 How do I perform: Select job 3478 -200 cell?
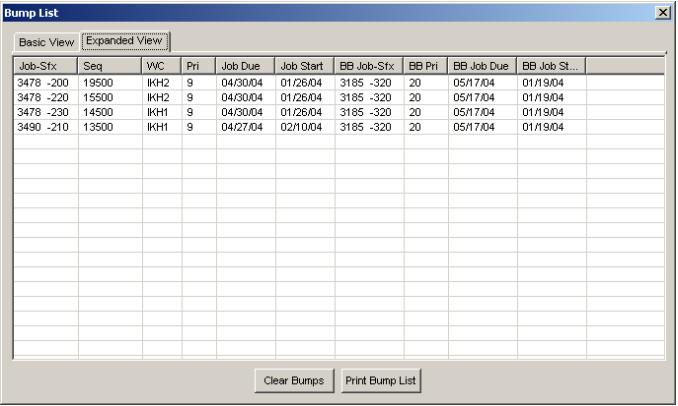click(46, 83)
